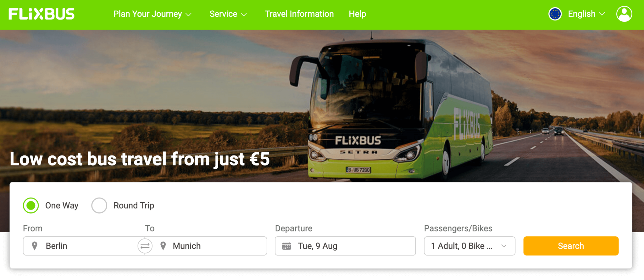Select the One Way radio button
The width and height of the screenshot is (644, 280).
click(x=31, y=205)
